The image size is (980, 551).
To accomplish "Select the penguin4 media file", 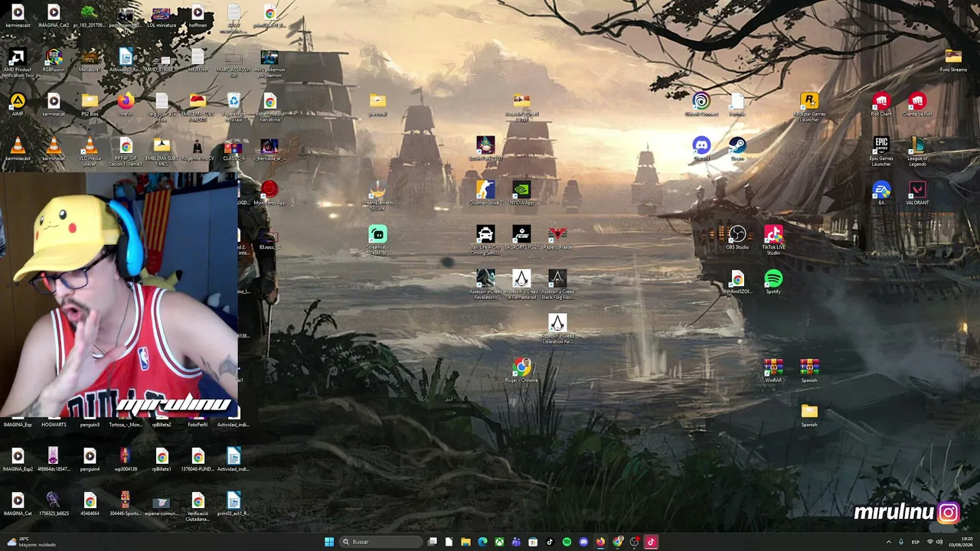I will point(90,461).
